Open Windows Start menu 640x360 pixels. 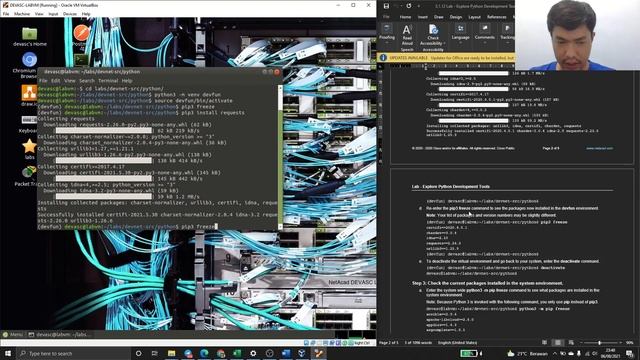point(7,353)
